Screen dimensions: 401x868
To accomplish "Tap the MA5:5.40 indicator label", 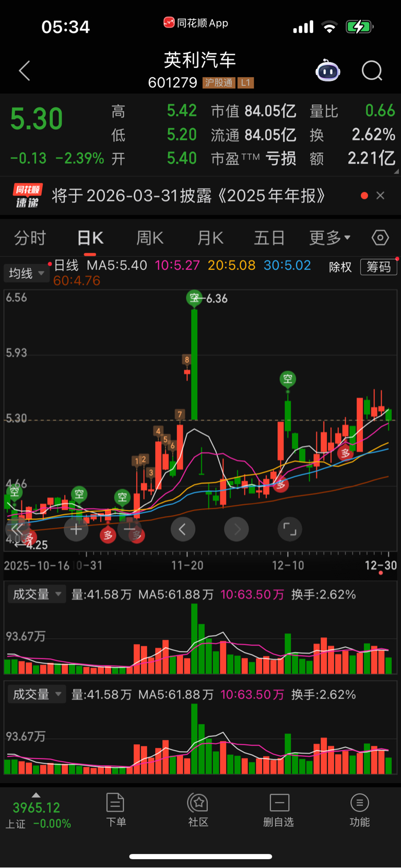I will click(x=117, y=265).
